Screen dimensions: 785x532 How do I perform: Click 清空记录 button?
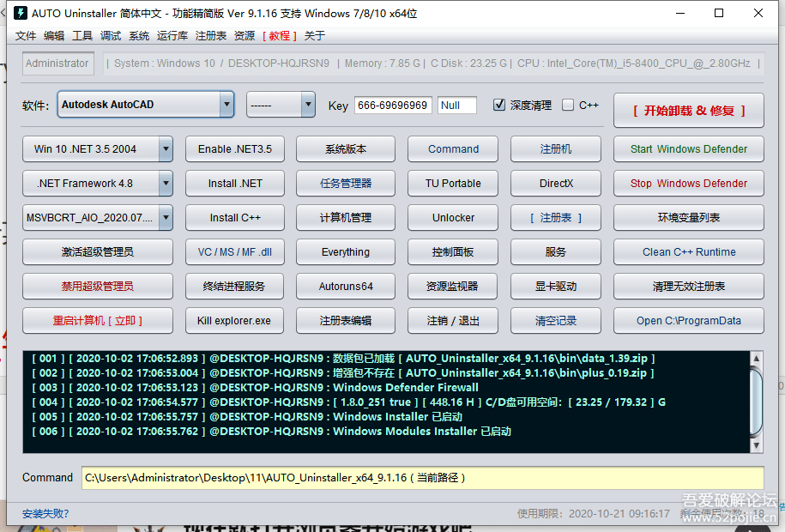point(556,321)
